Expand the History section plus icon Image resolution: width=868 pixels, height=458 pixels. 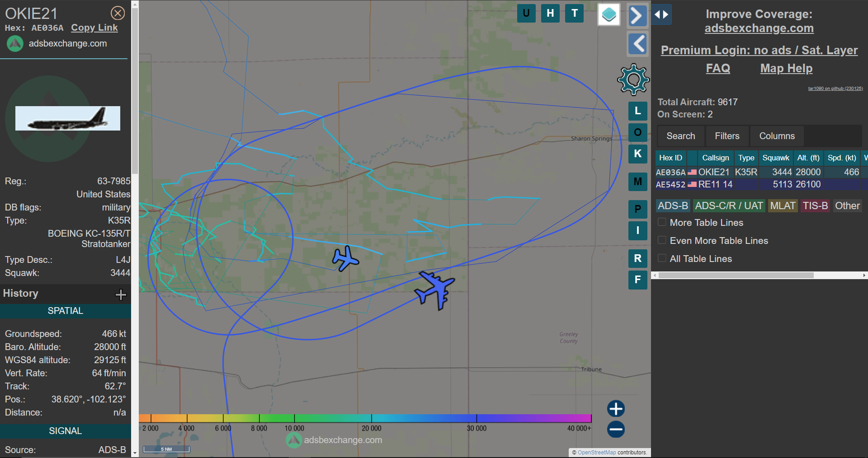pyautogui.click(x=121, y=295)
